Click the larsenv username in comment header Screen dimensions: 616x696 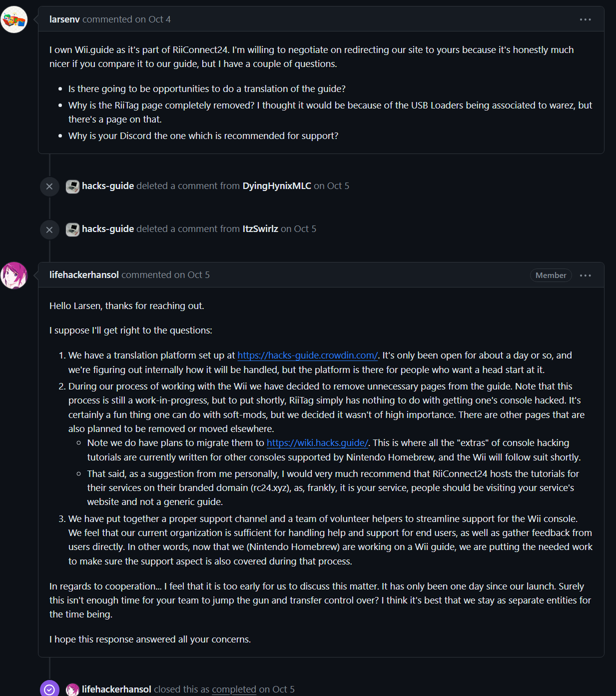64,19
